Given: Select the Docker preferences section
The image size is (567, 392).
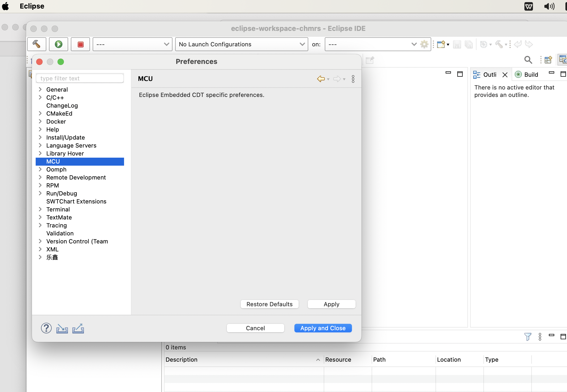Looking at the screenshot, I should point(56,121).
